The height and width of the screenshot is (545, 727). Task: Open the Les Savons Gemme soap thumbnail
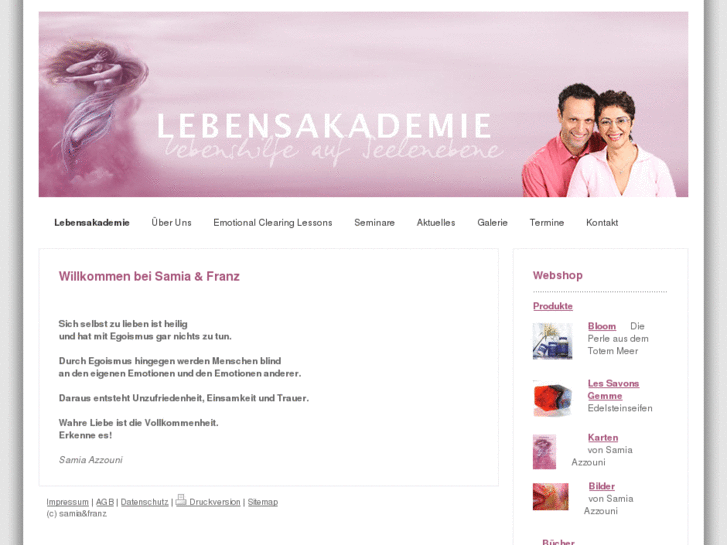(552, 398)
